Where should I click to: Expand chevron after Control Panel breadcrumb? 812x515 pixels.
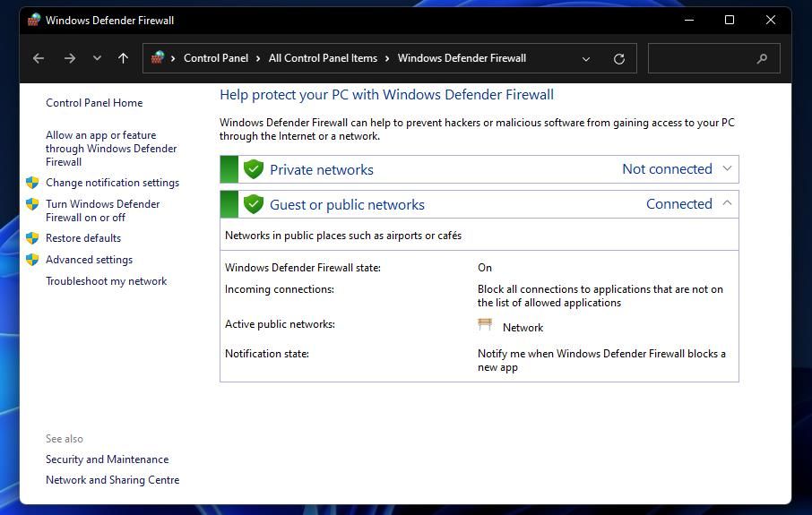[258, 58]
